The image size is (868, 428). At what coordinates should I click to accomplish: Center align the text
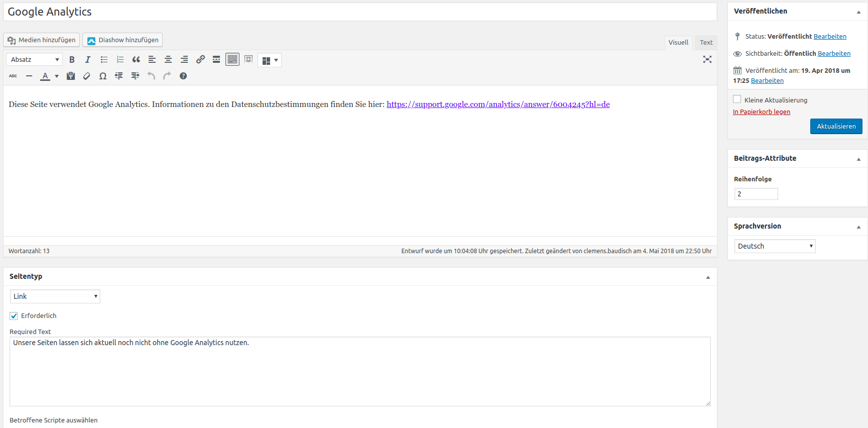pyautogui.click(x=168, y=60)
